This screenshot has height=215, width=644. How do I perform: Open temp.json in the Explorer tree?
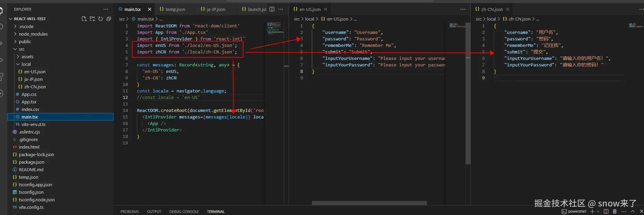pos(60,177)
